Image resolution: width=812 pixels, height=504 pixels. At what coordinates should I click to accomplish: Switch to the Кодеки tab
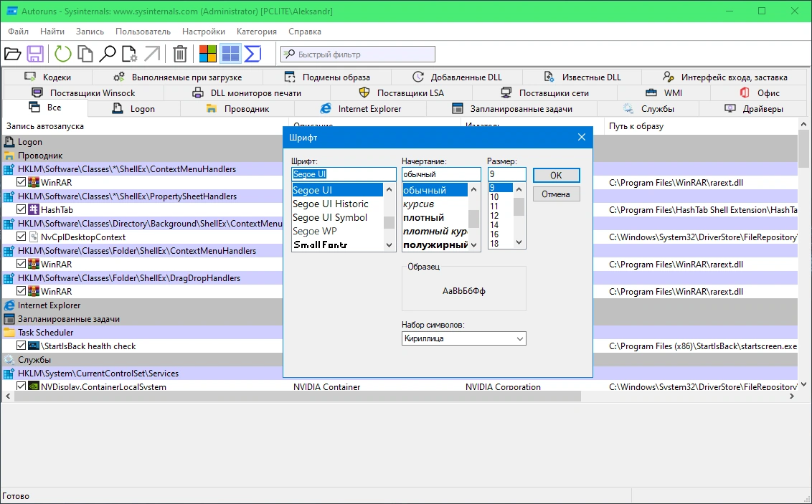pyautogui.click(x=47, y=77)
